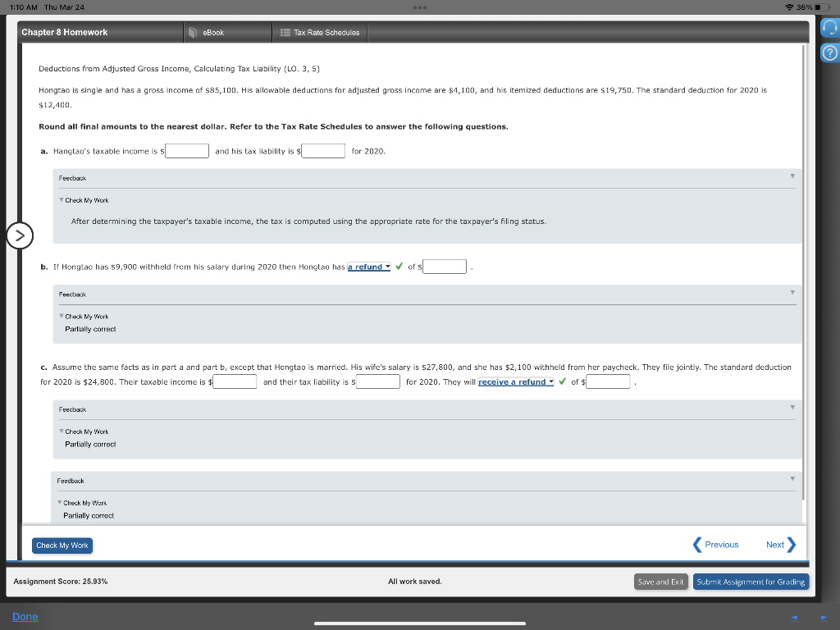Screen dimensions: 840x630
Task: Click the green checkmark beside 'a refund'
Action: (399, 266)
